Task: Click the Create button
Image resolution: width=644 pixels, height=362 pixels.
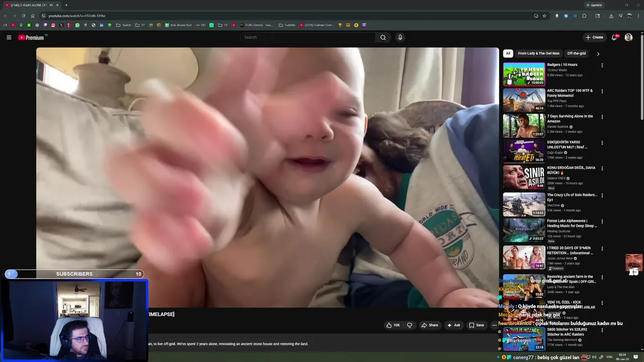Action: click(x=594, y=37)
